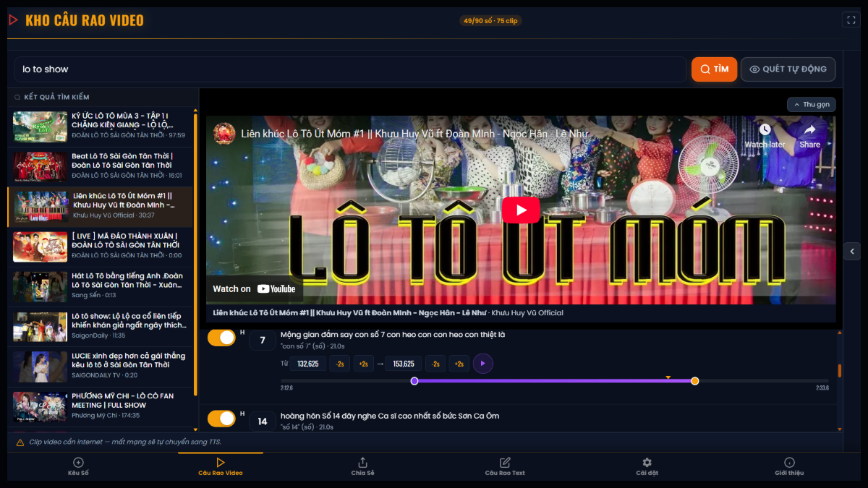Open the Giới thiệu info icon
The height and width of the screenshot is (488, 868).
click(789, 462)
